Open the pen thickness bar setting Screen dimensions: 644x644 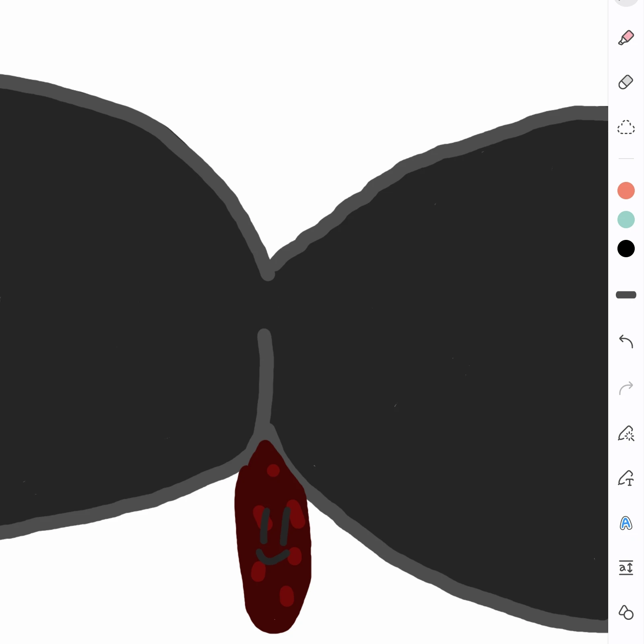pos(626,295)
